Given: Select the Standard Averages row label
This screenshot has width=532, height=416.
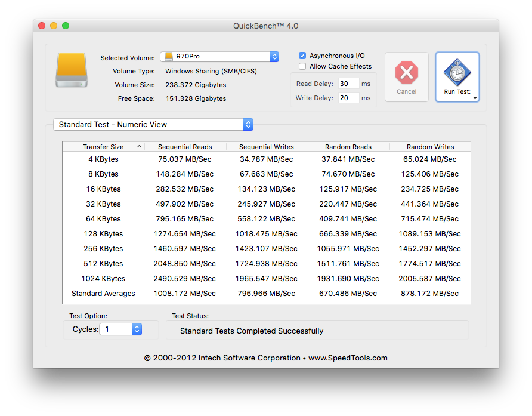Looking at the screenshot, I should click(104, 294).
